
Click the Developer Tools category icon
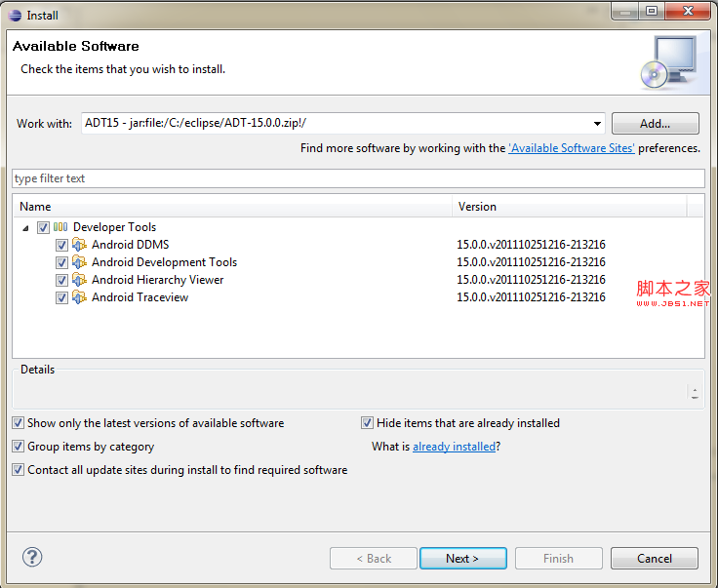[60, 227]
